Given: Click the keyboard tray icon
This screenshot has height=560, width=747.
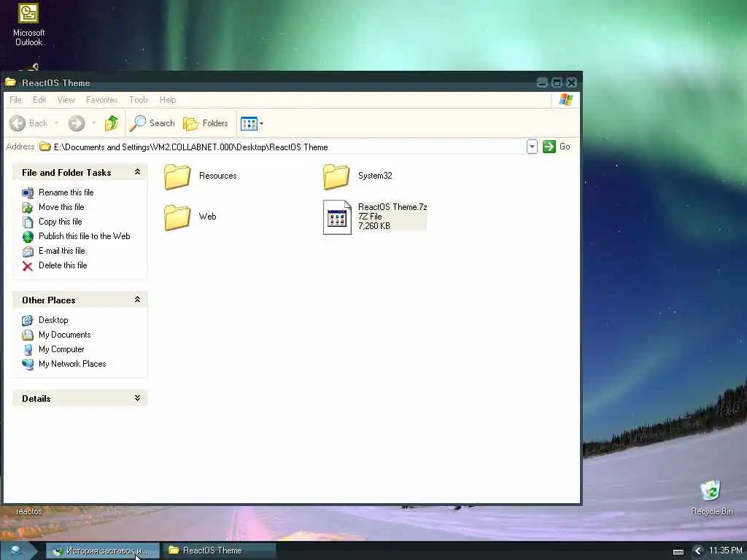Looking at the screenshot, I should pyautogui.click(x=678, y=551).
